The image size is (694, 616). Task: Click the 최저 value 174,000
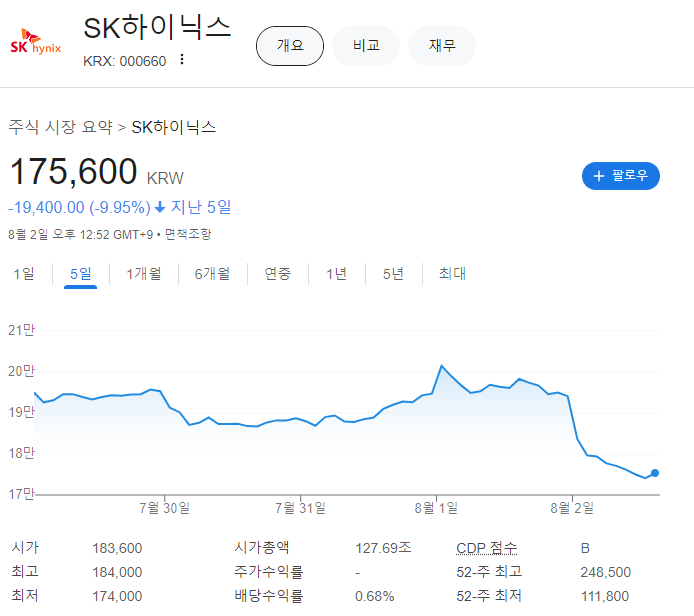tap(117, 596)
